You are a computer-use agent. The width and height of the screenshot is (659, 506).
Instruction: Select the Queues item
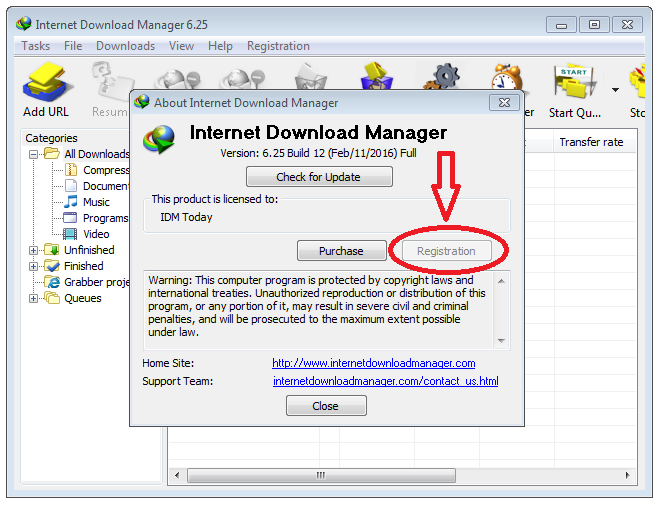click(83, 298)
